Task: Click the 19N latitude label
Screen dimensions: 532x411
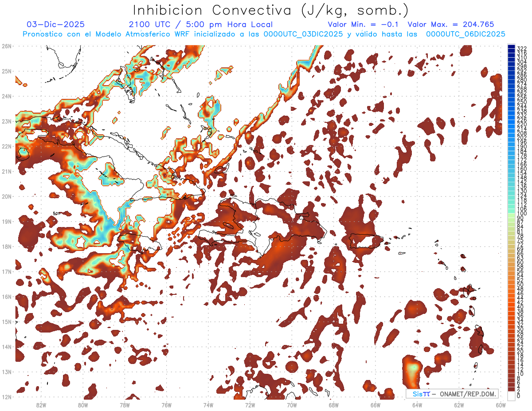Action: [x=7, y=221]
